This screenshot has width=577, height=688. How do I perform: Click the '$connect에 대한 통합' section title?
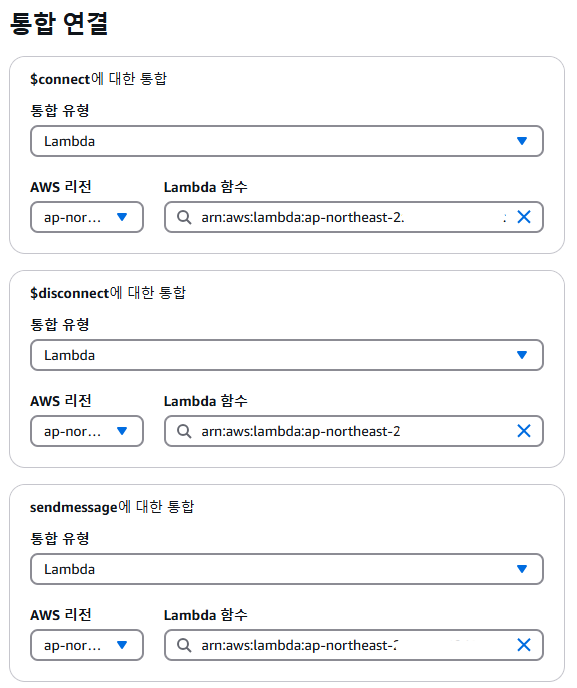pyautogui.click(x=98, y=79)
